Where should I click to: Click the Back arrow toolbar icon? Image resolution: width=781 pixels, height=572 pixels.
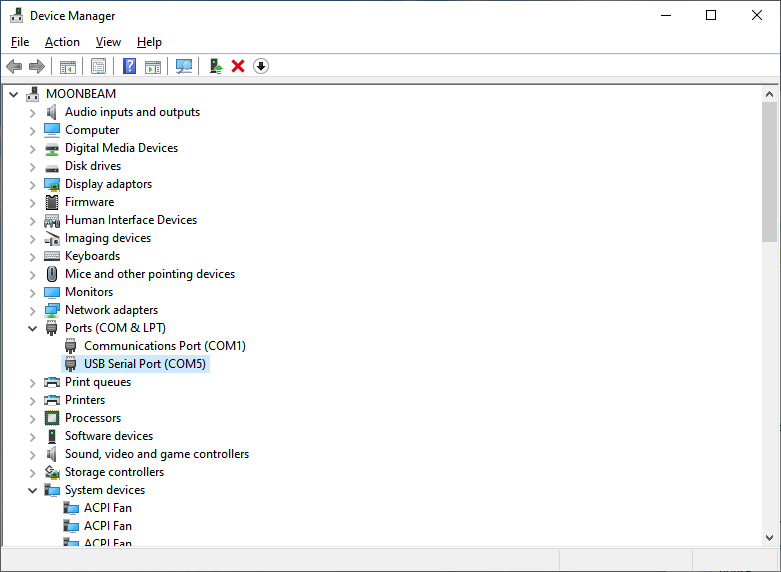pyautogui.click(x=14, y=66)
